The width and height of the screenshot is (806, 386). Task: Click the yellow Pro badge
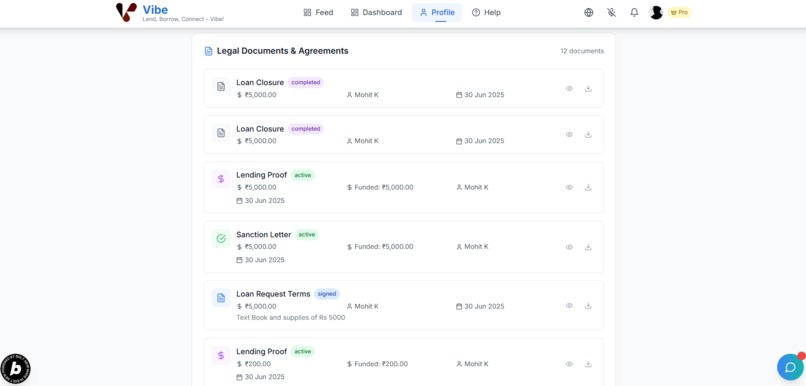click(x=680, y=12)
